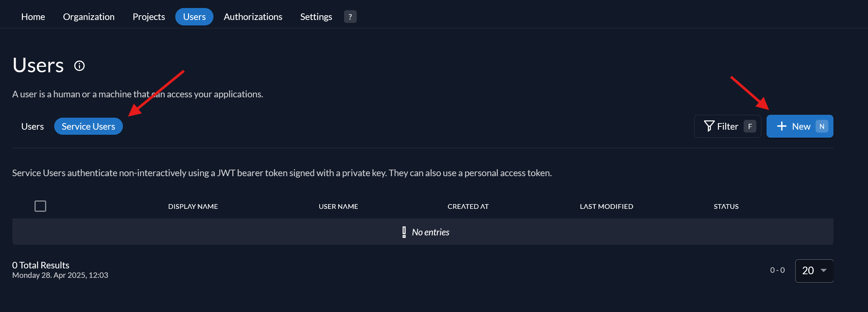Expand the page size dropdown showing 20

pos(814,271)
